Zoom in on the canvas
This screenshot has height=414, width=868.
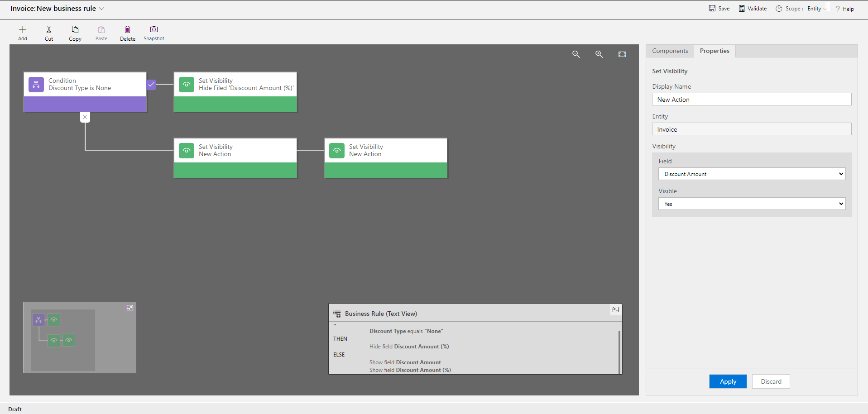599,54
